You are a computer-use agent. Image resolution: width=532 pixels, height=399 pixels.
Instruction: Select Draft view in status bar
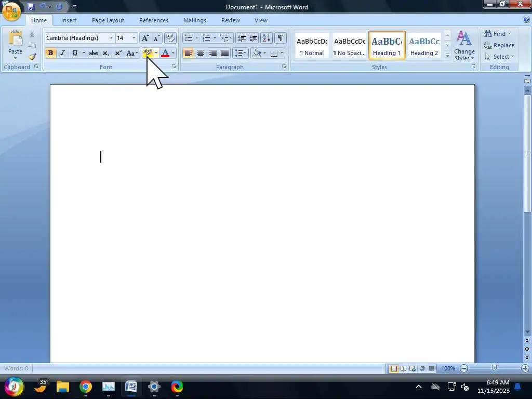click(432, 368)
